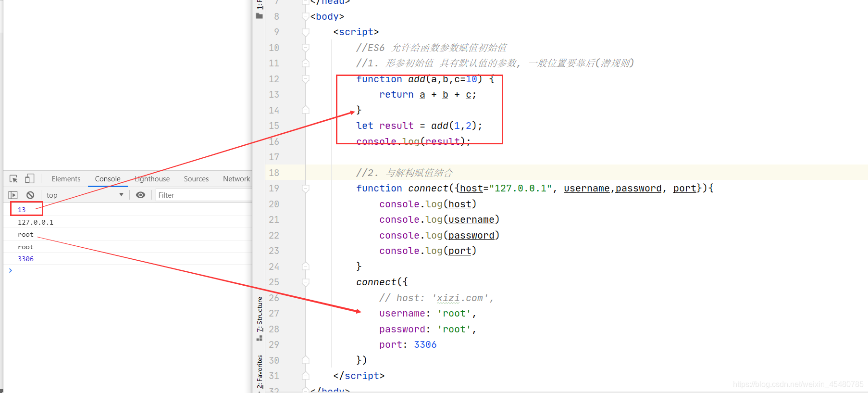Fold the comment block at line 10
This screenshot has height=393, width=868.
click(x=305, y=48)
